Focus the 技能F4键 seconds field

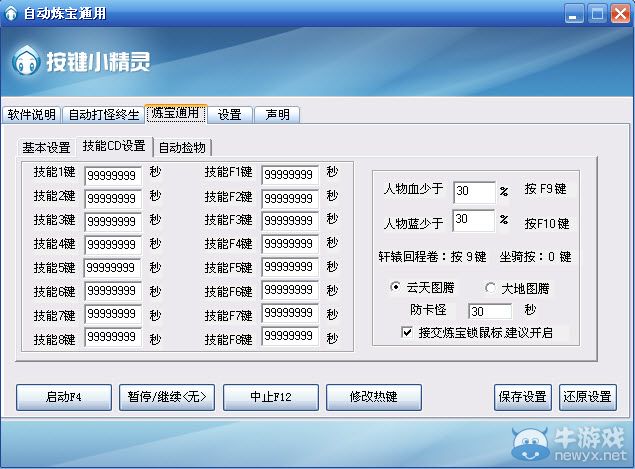[290, 244]
